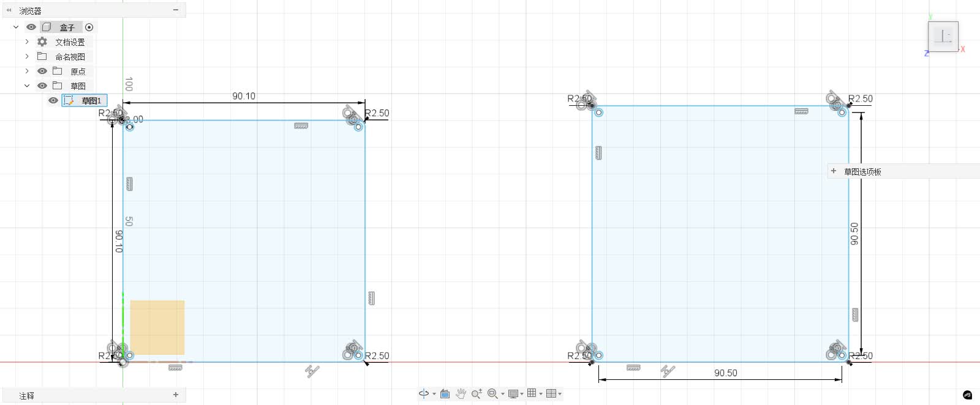Image resolution: width=980 pixels, height=405 pixels.
Task: Select 草图1 in the browser tree
Action: pyautogui.click(x=85, y=100)
